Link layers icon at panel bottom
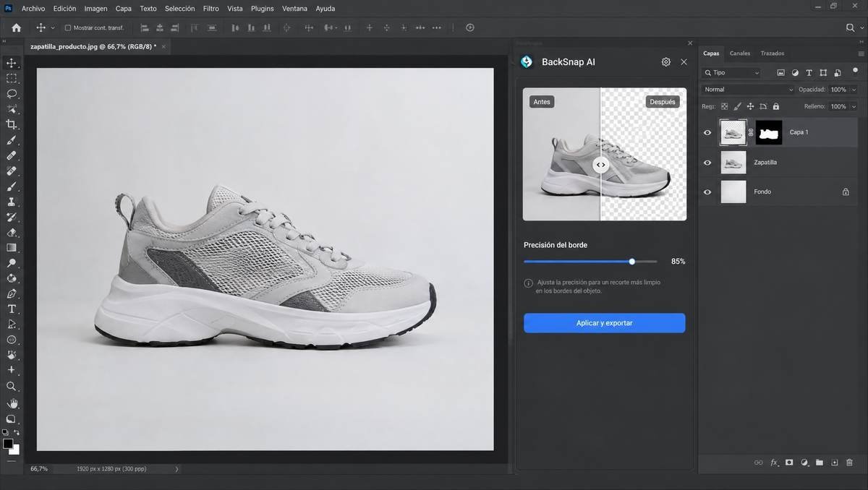The width and height of the screenshot is (868, 490). pos(758,463)
